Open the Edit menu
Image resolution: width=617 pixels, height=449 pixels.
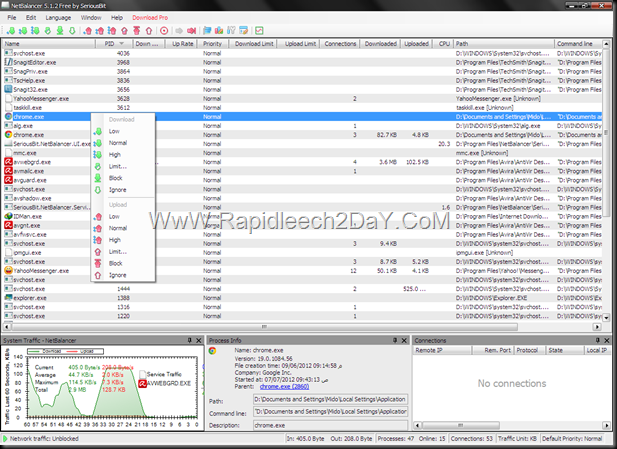click(31, 18)
